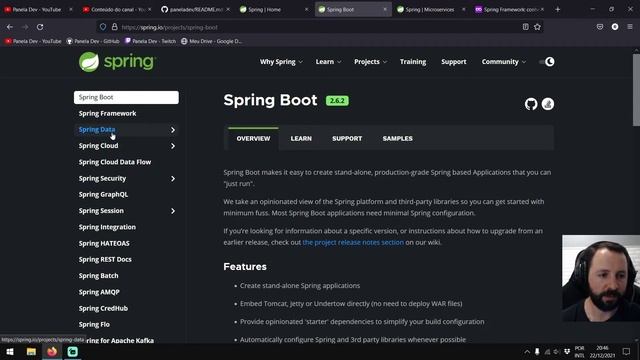Open Spring HATEOAS project
The height and width of the screenshot is (360, 640).
tap(104, 243)
